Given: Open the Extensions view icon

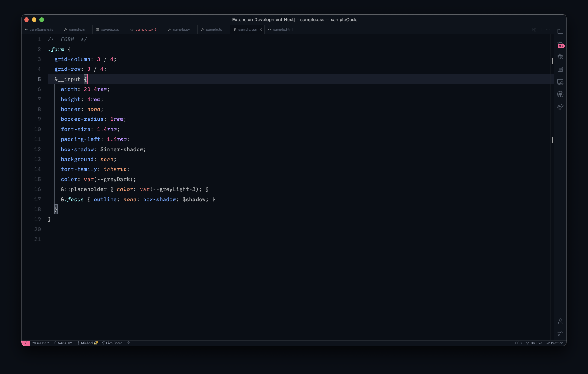Looking at the screenshot, I should (x=560, y=69).
